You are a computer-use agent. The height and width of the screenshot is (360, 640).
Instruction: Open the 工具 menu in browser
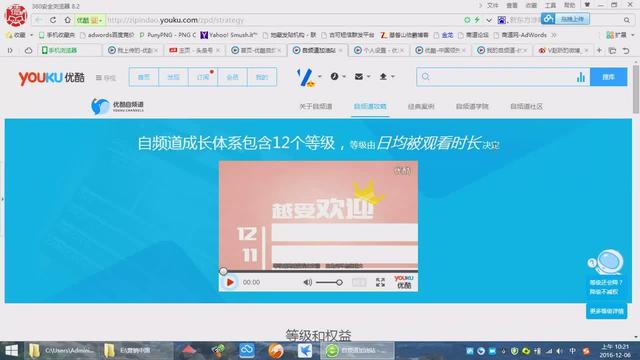(550, 5)
